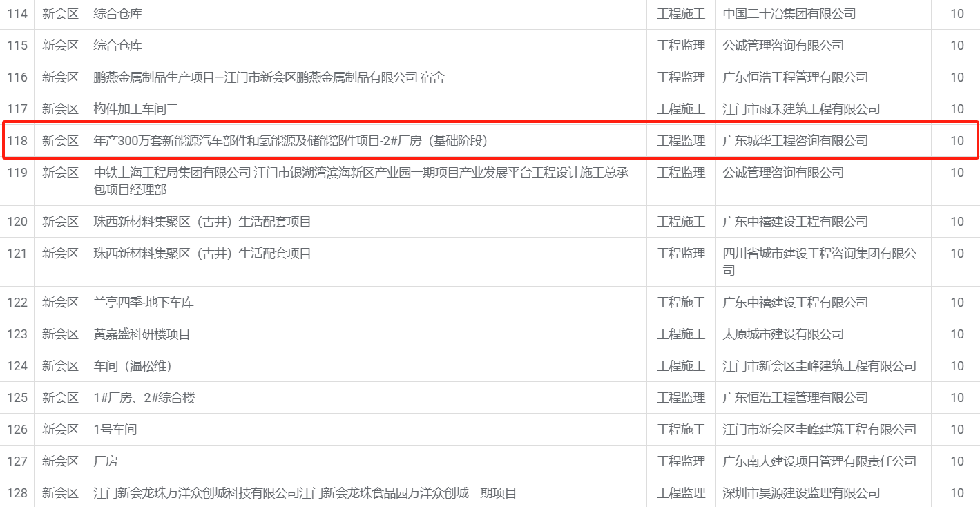Click company 深圳市昊源建设监理有限公司

click(x=801, y=493)
